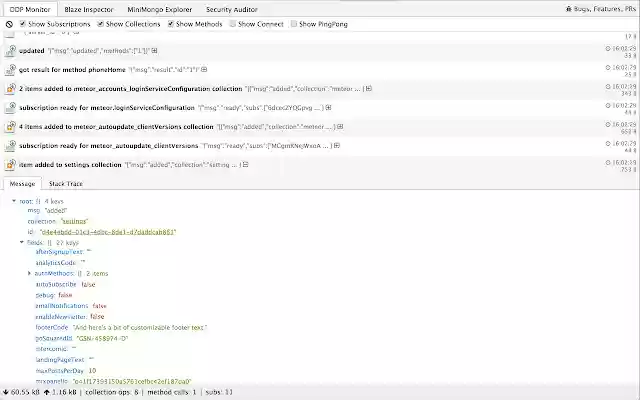This screenshot has height=400, width=640.
Task: Enable the Show PingPong checkbox
Action: pyautogui.click(x=294, y=24)
